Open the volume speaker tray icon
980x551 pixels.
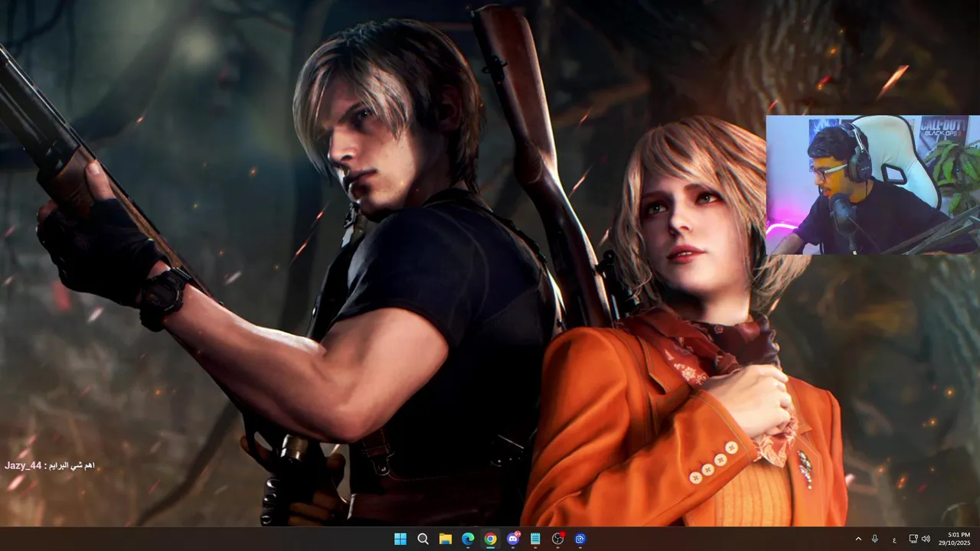click(x=926, y=539)
